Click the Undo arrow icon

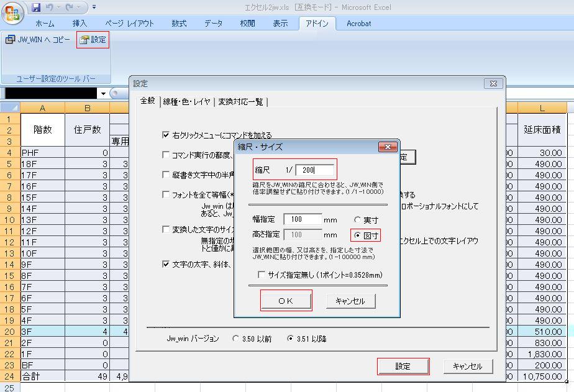pos(50,7)
